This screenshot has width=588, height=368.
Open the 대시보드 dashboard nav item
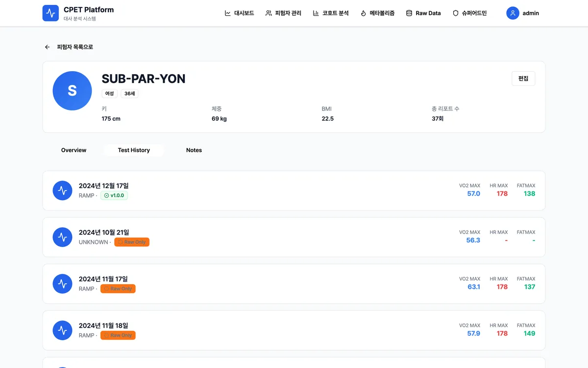239,13
